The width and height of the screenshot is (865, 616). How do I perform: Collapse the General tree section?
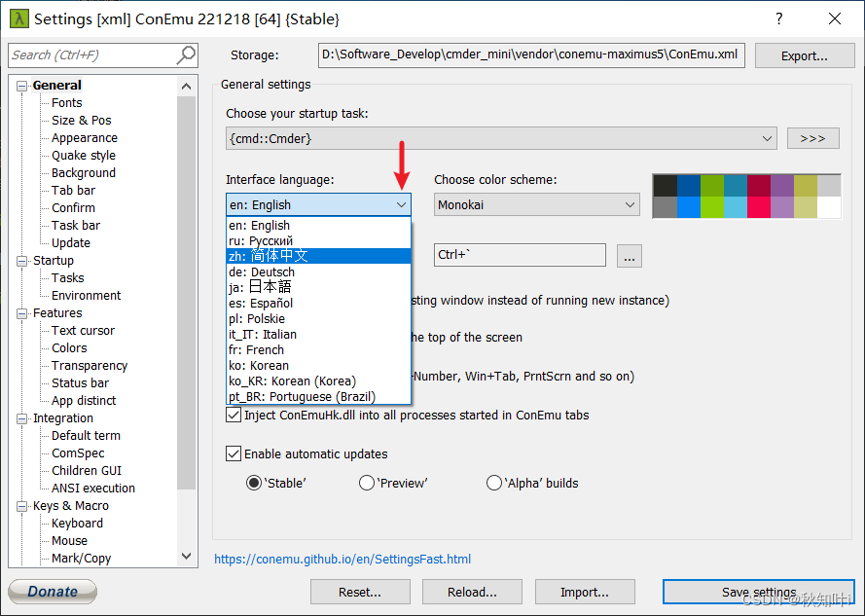[21, 85]
